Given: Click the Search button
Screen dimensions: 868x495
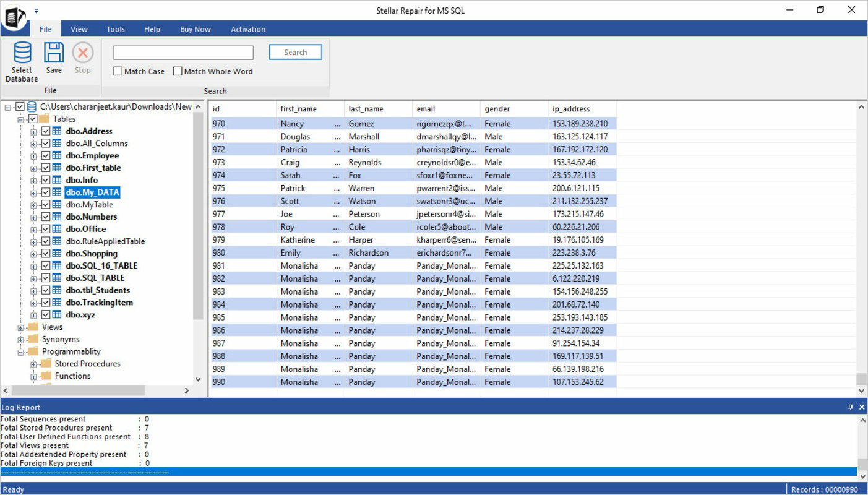Looking at the screenshot, I should [x=295, y=53].
